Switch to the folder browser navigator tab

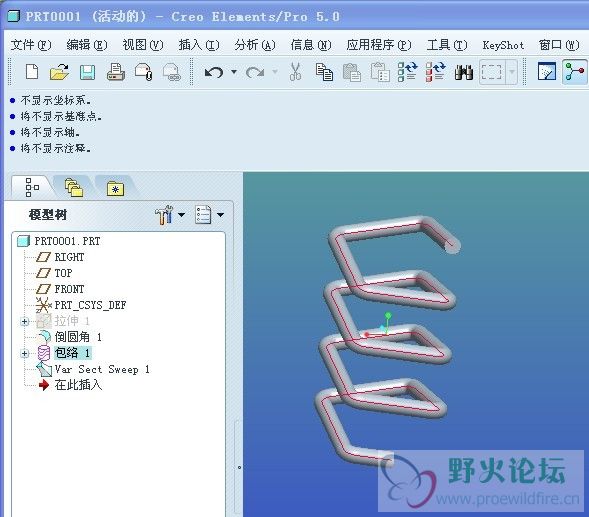74,187
